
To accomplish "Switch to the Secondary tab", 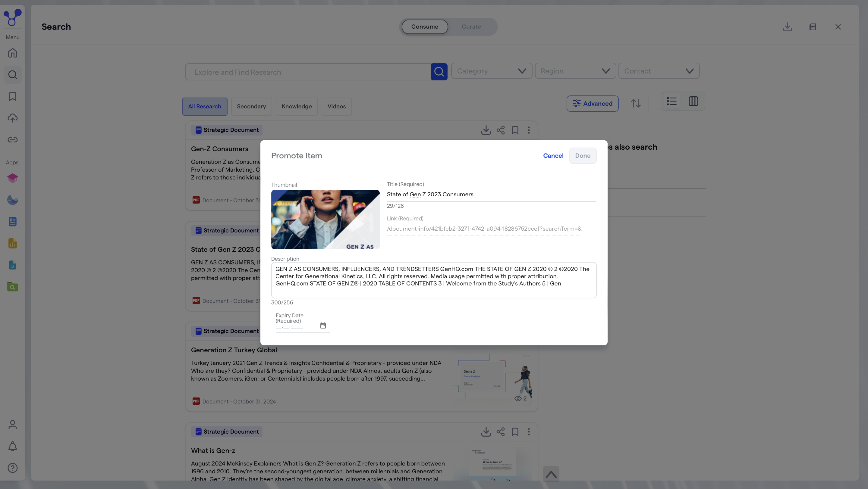I will click(251, 107).
